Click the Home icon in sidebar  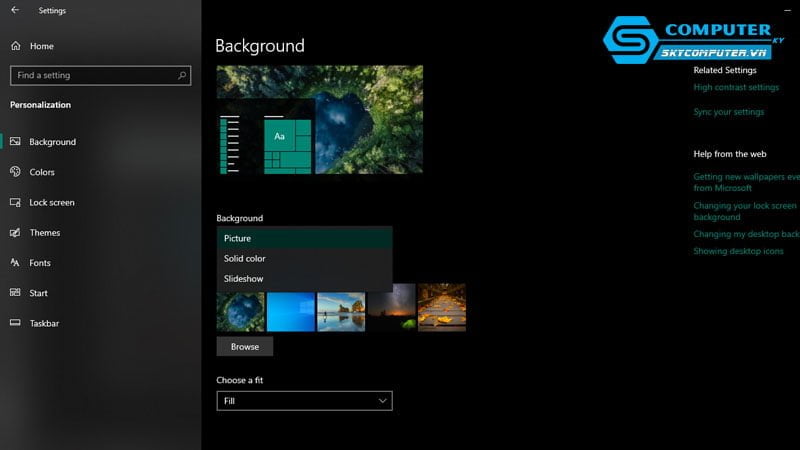[x=16, y=46]
